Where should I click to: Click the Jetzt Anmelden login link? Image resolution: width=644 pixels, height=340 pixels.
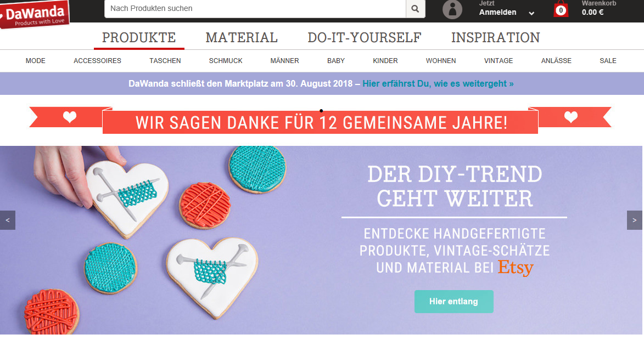[497, 8]
